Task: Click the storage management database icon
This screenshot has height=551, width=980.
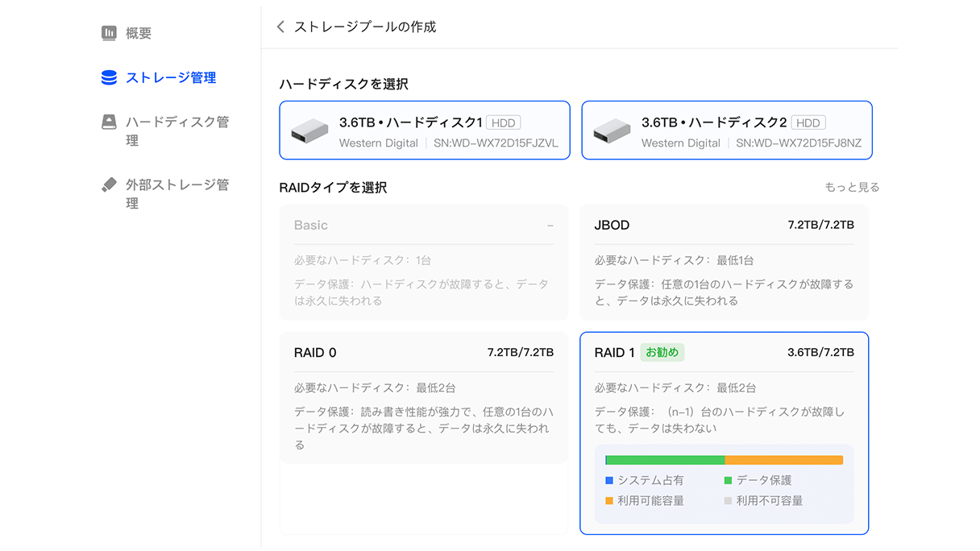Action: (x=109, y=77)
